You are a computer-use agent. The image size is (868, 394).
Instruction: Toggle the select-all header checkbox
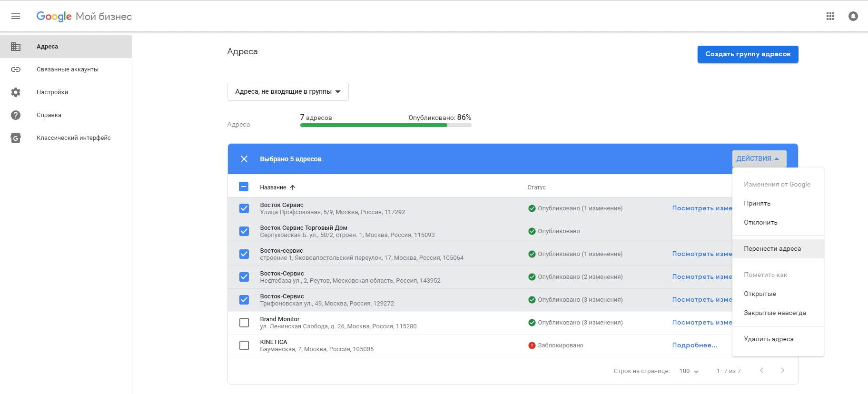[x=244, y=187]
